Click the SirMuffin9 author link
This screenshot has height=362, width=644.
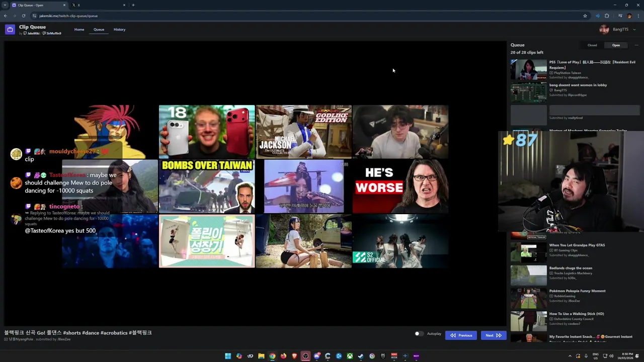pos(52,33)
